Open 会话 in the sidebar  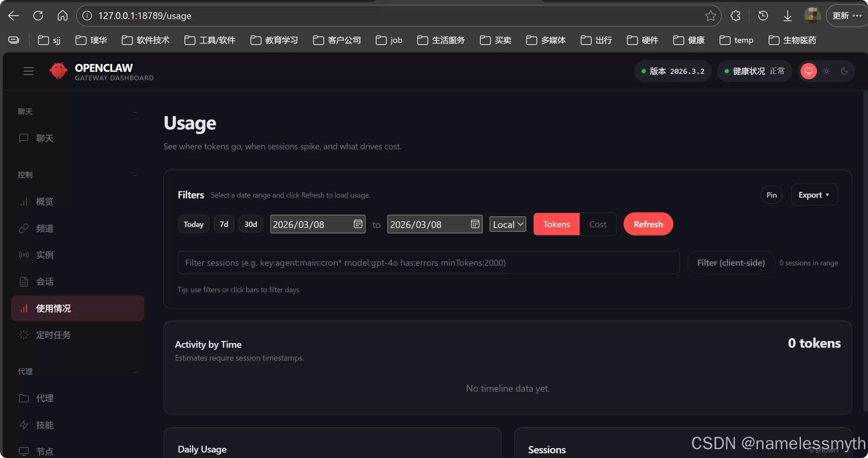tap(45, 282)
